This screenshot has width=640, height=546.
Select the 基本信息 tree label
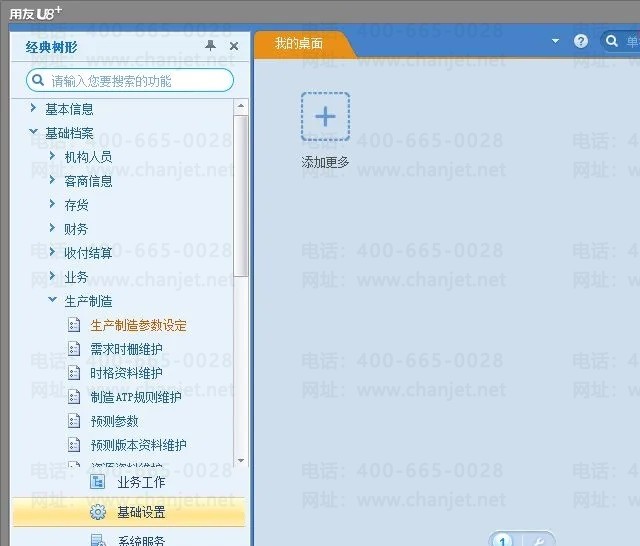point(69,109)
